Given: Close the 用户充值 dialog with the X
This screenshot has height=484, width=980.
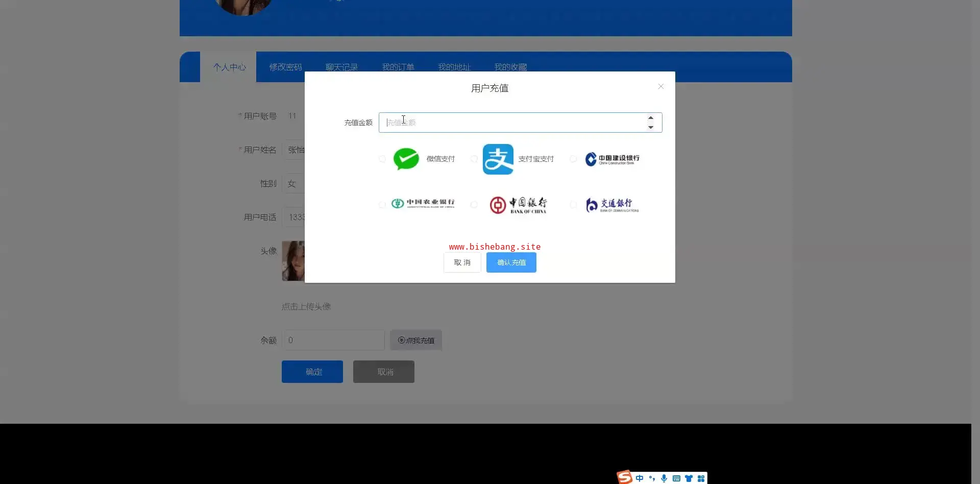Looking at the screenshot, I should point(660,87).
